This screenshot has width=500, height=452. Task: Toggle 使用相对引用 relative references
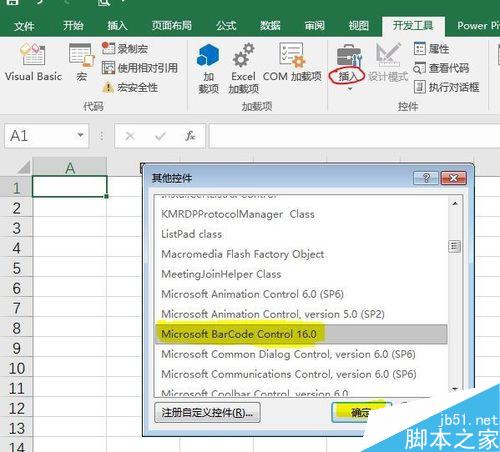(x=140, y=68)
